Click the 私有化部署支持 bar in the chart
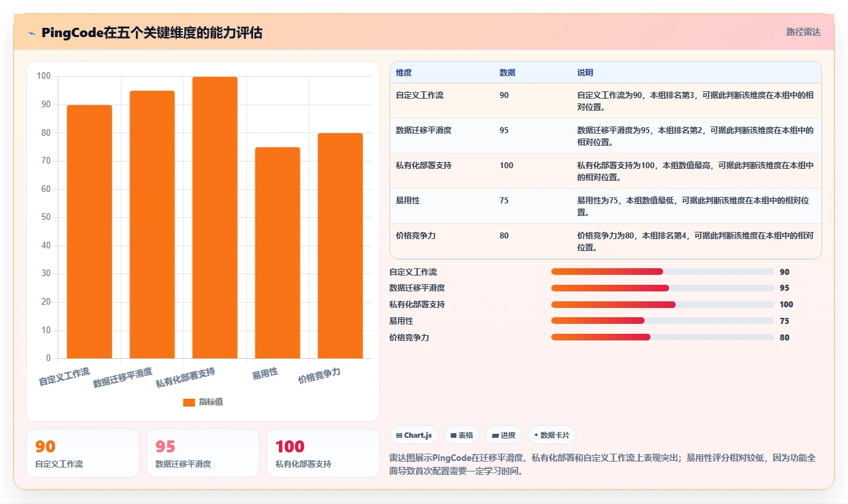 coord(215,218)
